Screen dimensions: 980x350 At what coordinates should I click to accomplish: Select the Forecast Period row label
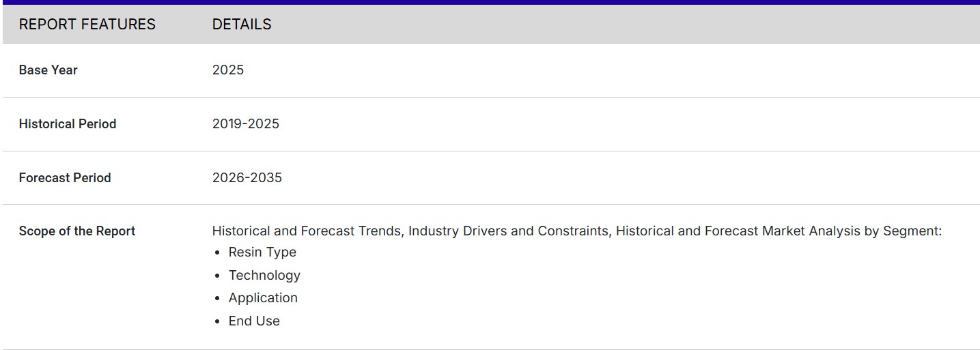(x=65, y=178)
